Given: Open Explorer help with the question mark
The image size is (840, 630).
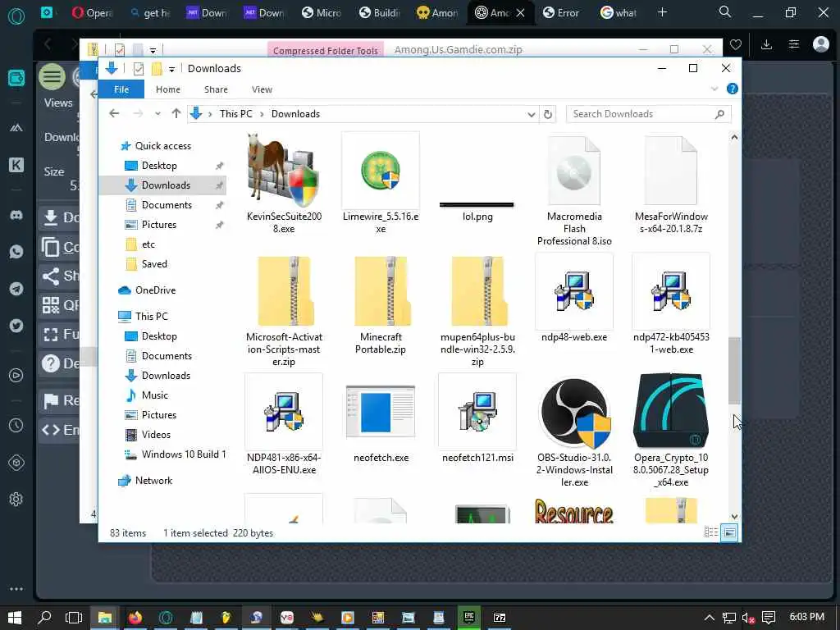Looking at the screenshot, I should click(732, 89).
